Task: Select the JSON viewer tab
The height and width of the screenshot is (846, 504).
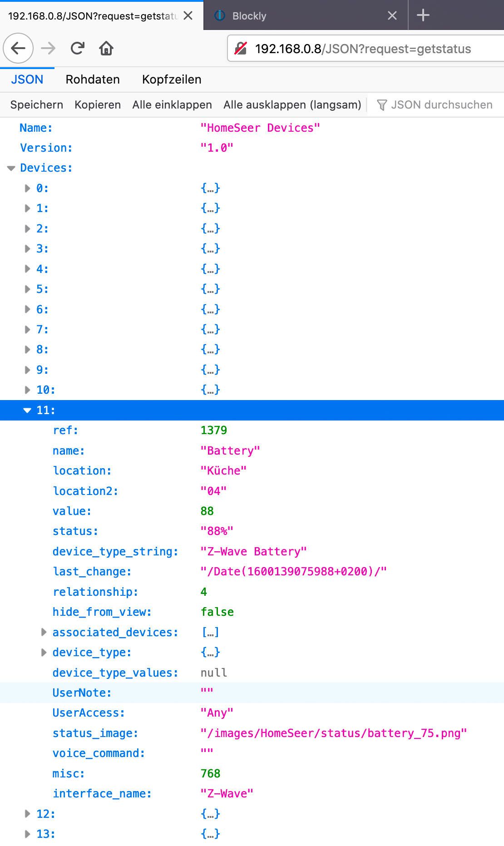Action: pyautogui.click(x=27, y=79)
